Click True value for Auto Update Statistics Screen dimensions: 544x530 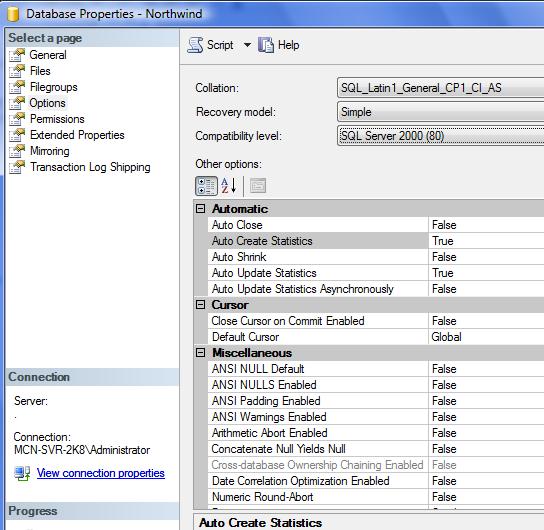pos(443,273)
